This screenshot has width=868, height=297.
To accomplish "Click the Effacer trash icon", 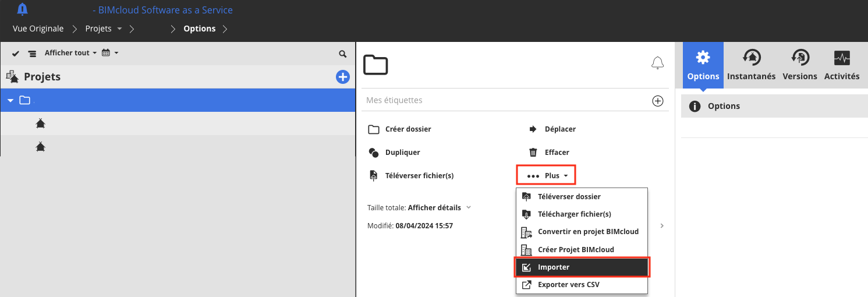I will [533, 153].
